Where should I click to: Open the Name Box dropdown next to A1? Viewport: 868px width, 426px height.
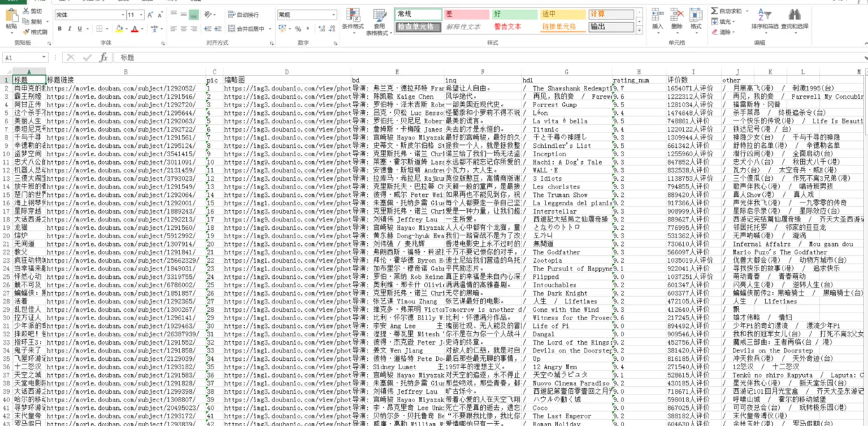pyautogui.click(x=43, y=57)
